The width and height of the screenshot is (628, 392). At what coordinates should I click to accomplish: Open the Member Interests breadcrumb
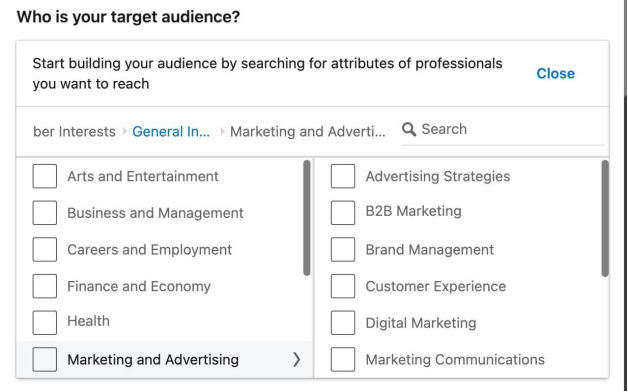[x=74, y=131]
